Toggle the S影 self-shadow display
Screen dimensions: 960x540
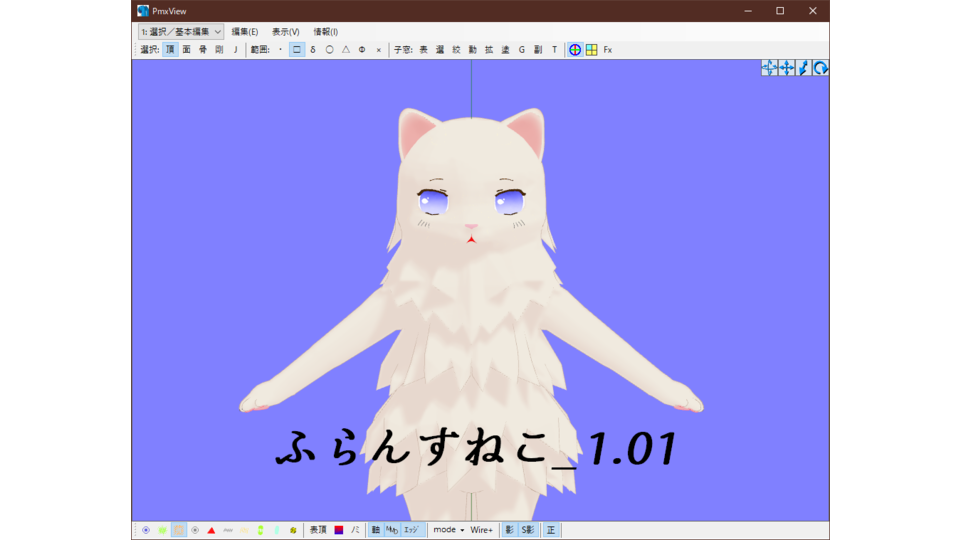click(x=528, y=530)
